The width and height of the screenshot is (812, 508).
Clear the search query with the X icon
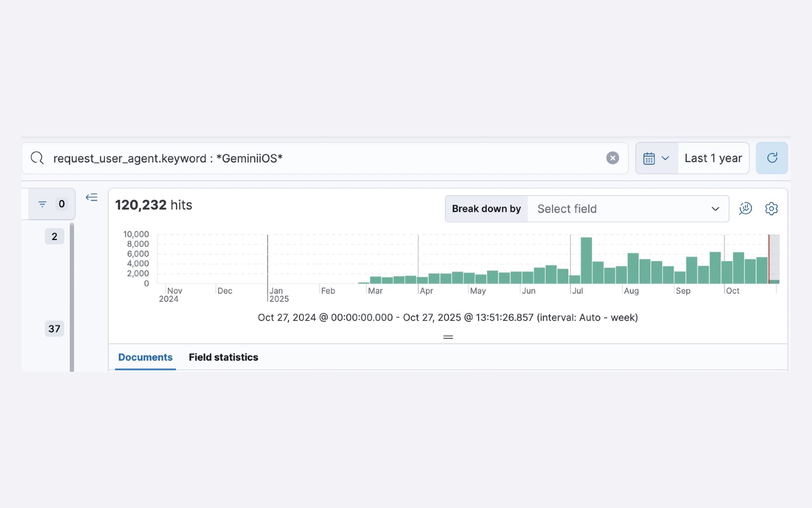coord(613,158)
